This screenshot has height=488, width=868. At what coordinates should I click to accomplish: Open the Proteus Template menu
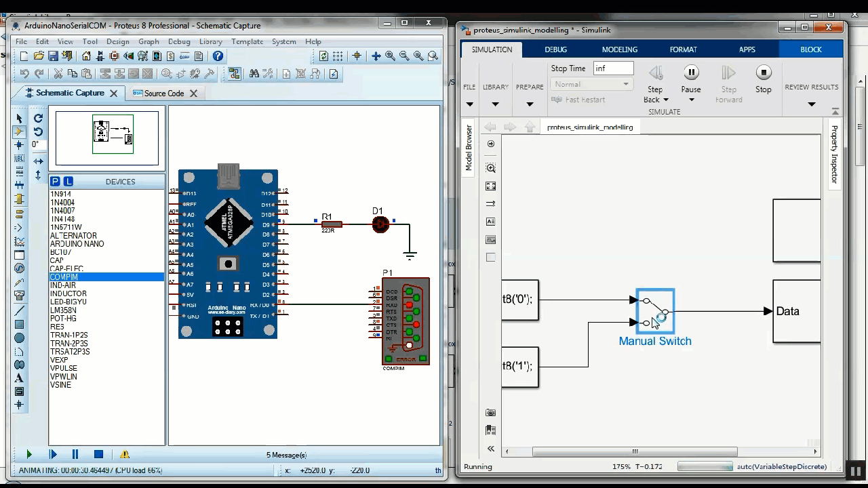click(247, 41)
